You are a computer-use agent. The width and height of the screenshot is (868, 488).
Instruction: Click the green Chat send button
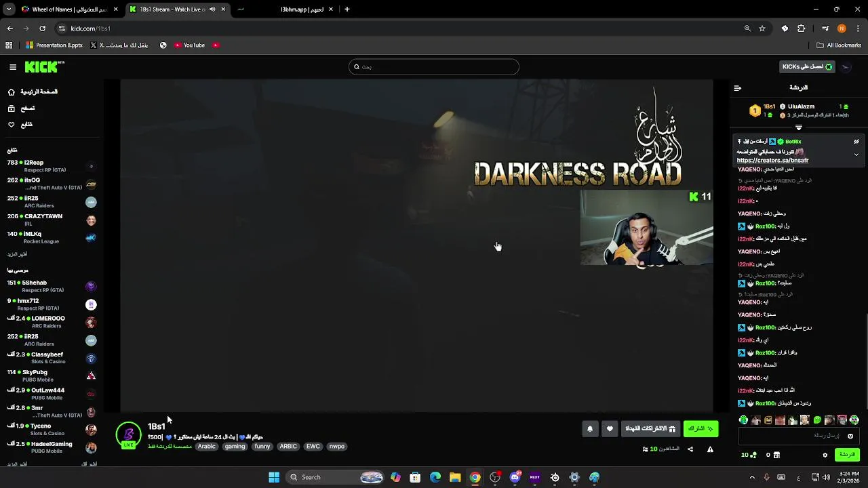(848, 455)
